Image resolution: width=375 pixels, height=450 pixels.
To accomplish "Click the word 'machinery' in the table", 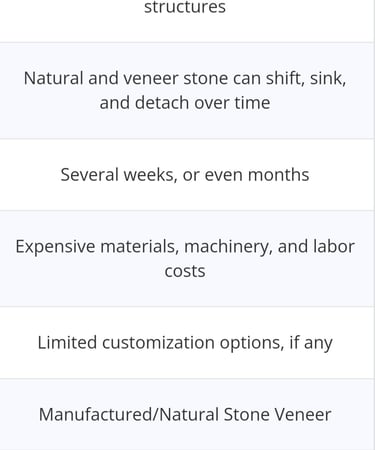I will [x=228, y=247].
